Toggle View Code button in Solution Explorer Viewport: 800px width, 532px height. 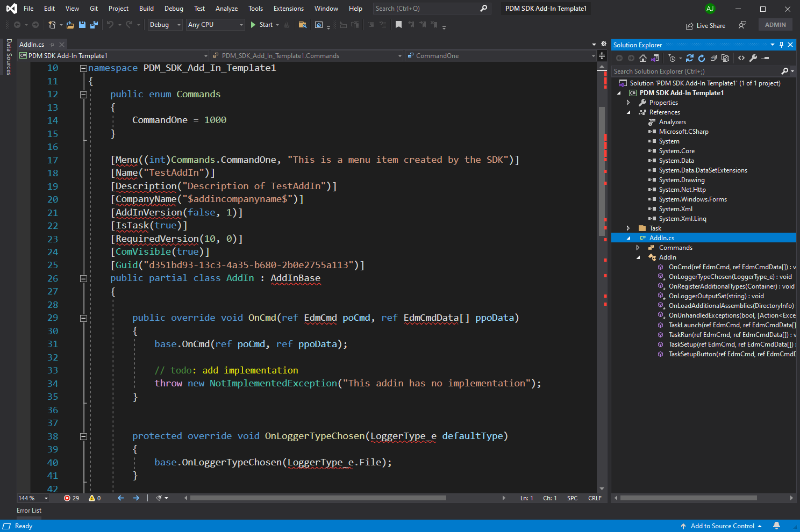[741, 58]
